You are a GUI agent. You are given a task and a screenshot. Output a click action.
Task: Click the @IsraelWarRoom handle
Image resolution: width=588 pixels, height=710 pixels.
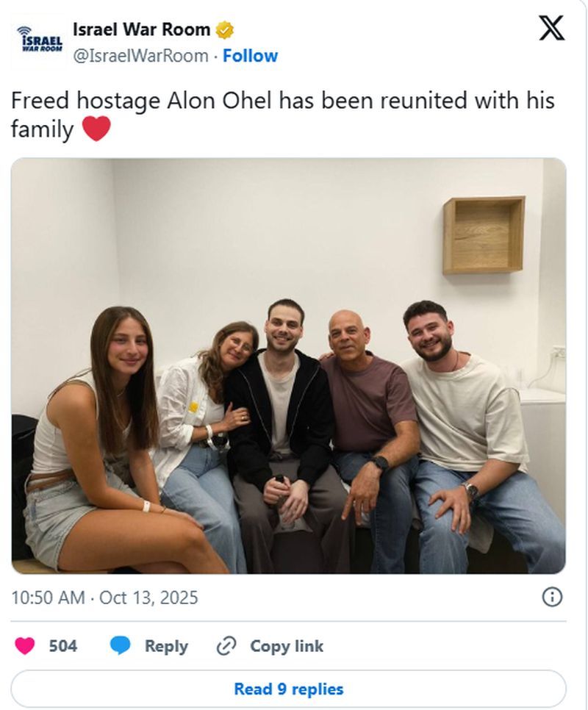[140, 56]
